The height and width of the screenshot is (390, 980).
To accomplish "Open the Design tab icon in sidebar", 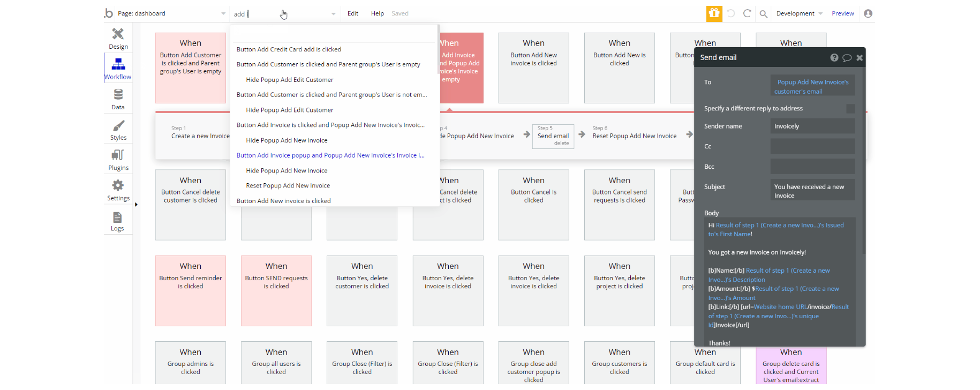I will point(118,34).
